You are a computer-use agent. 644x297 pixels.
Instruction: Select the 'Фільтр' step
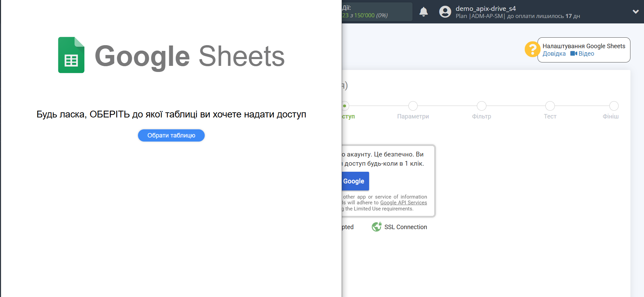(481, 116)
